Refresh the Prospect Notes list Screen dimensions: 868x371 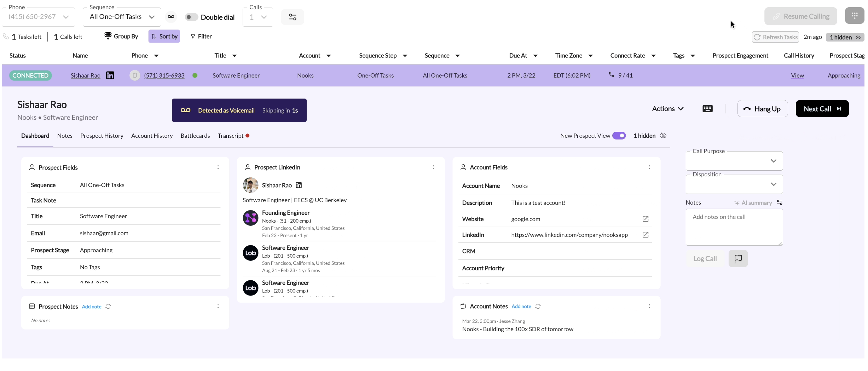tap(108, 306)
